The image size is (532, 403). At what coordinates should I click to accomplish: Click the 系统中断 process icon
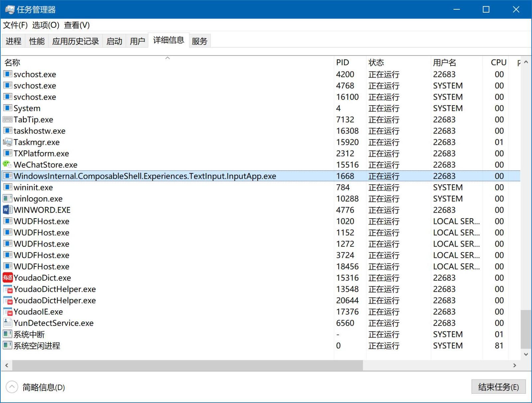tap(7, 334)
